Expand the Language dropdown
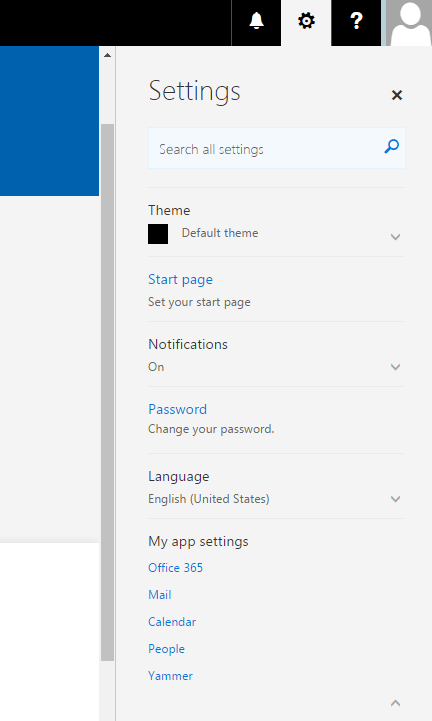Screen dimensions: 432x721 tap(395, 499)
